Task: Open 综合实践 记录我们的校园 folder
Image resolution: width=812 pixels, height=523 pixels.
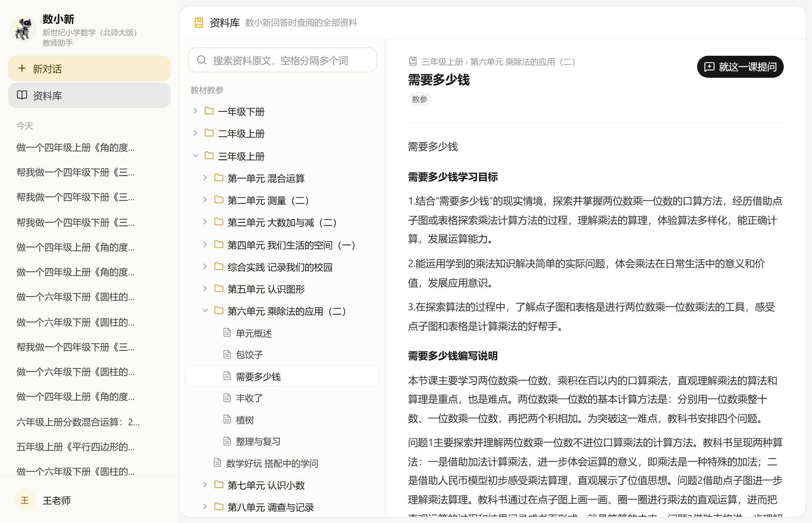Action: (280, 267)
